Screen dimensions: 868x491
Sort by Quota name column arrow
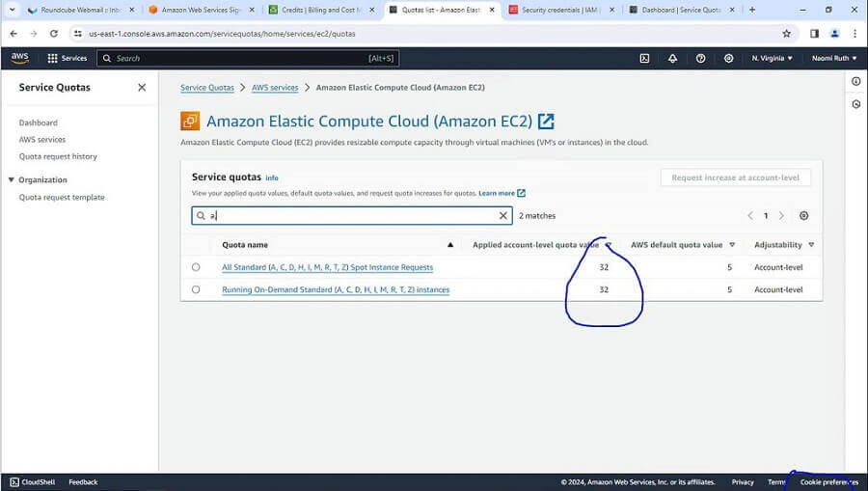pos(450,245)
